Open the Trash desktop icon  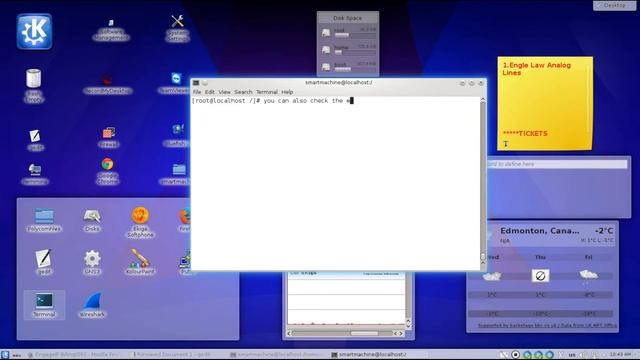coord(33,85)
